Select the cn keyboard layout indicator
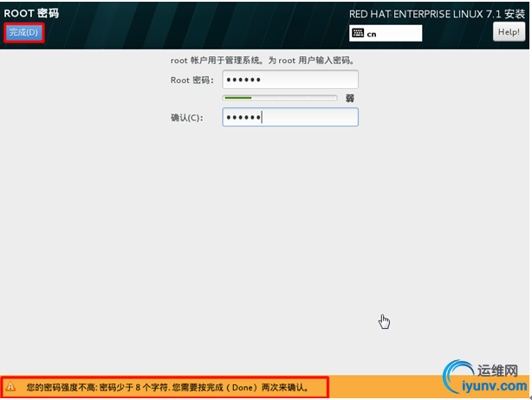The image size is (532, 400). pos(386,33)
